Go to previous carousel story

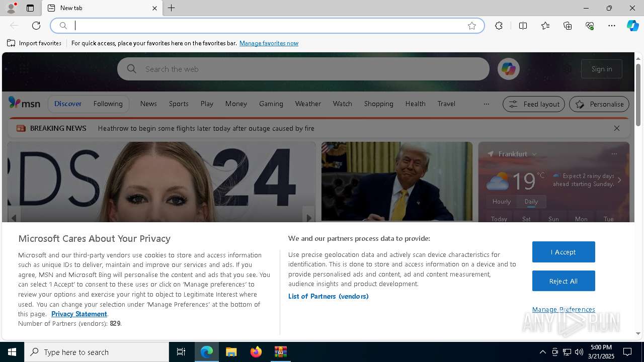tap(14, 218)
